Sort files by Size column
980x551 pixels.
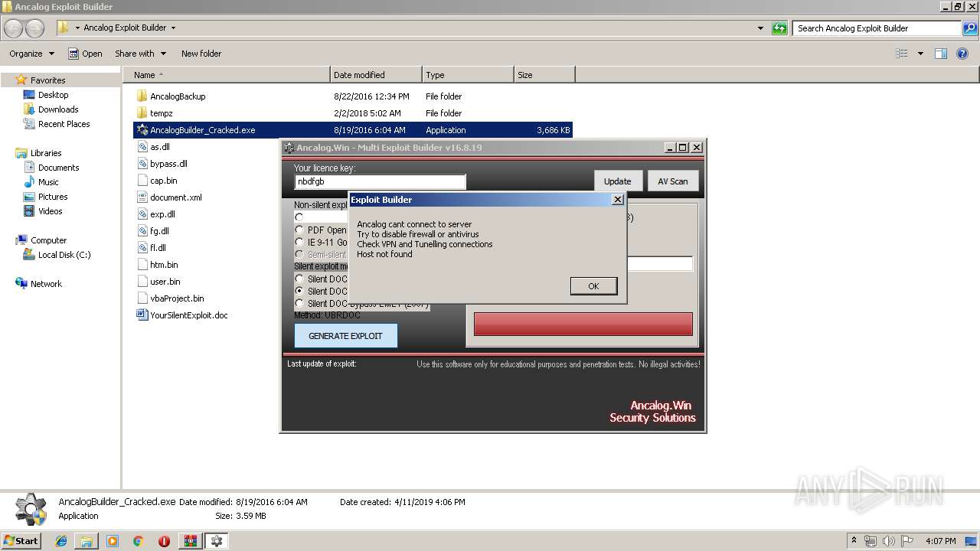click(544, 75)
